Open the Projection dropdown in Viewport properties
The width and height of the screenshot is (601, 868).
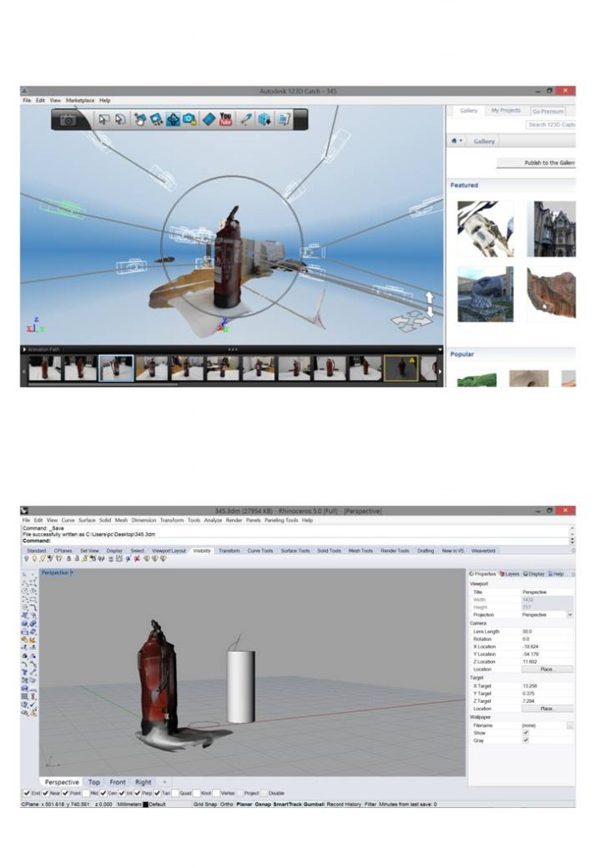tap(570, 615)
